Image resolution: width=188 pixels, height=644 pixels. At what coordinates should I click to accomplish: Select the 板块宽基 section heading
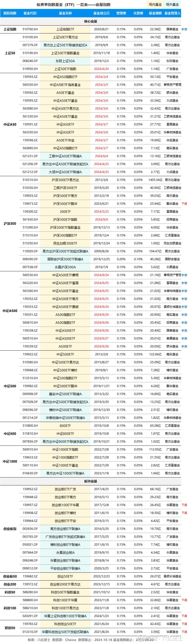90,481
